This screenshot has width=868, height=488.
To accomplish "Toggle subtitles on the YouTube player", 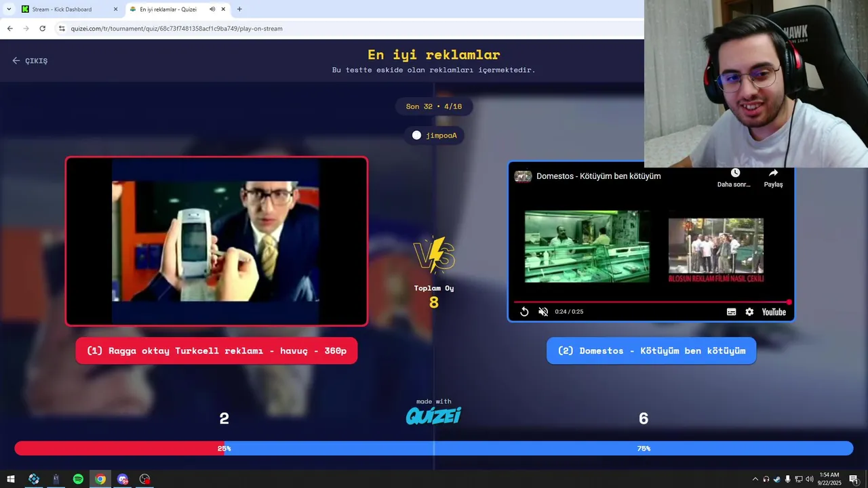I will (x=731, y=312).
